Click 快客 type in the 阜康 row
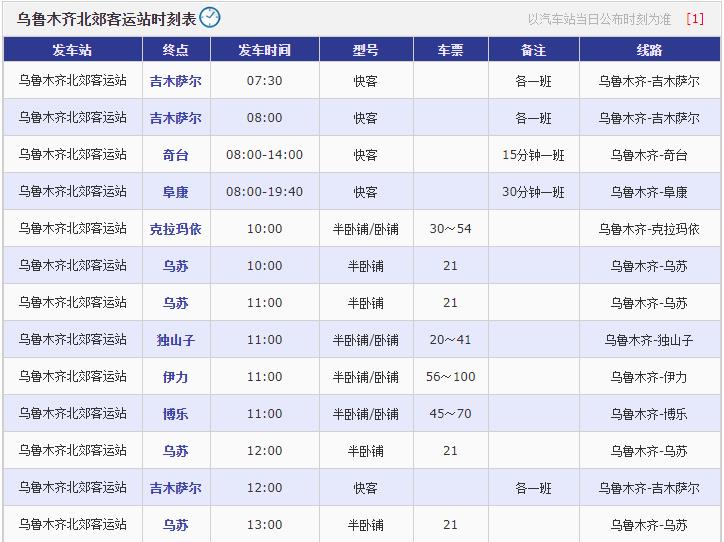Viewport: 724px width, 542px height. tap(366, 192)
